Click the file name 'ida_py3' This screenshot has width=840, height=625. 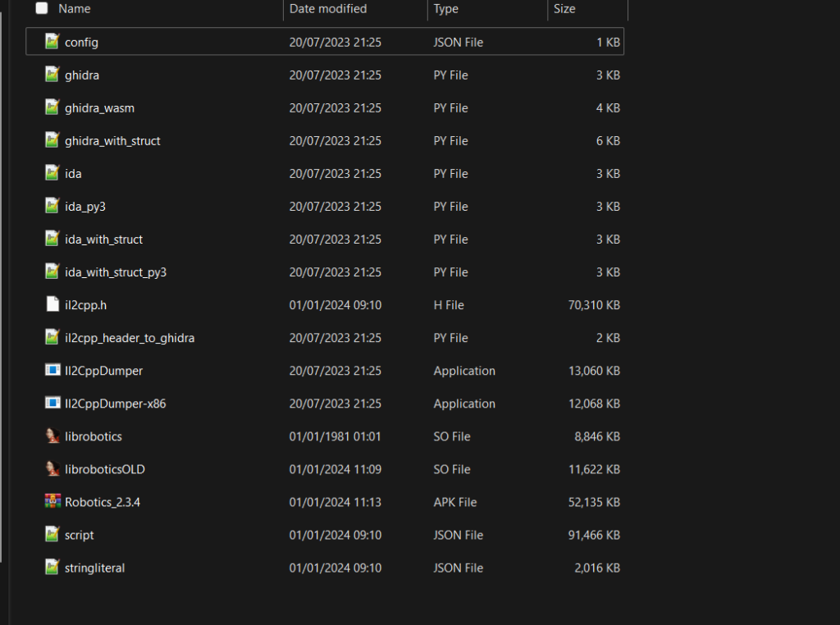click(85, 207)
